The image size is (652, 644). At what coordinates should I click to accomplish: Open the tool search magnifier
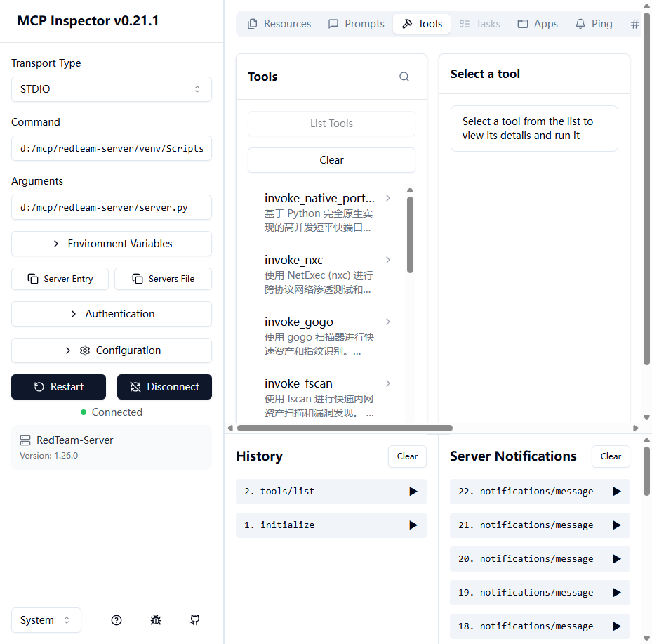404,77
